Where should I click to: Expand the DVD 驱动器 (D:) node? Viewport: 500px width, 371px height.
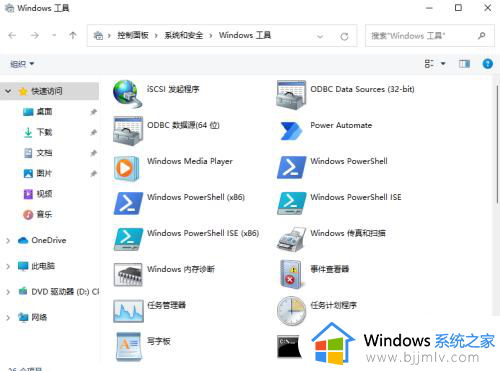click(x=8, y=292)
